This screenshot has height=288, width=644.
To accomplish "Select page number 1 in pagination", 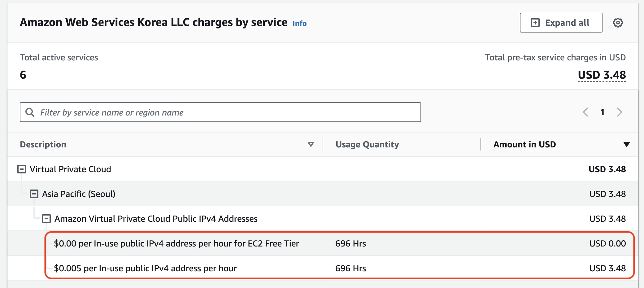I will pyautogui.click(x=602, y=112).
